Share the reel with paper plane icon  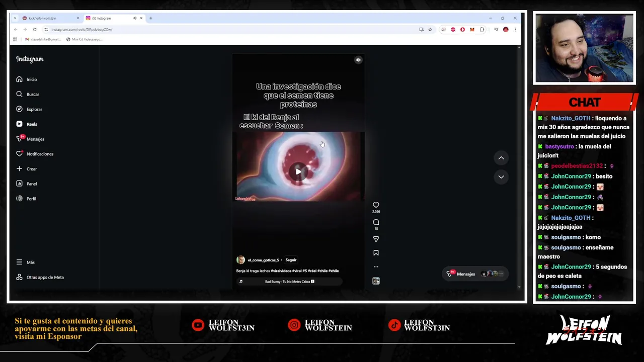click(x=376, y=239)
